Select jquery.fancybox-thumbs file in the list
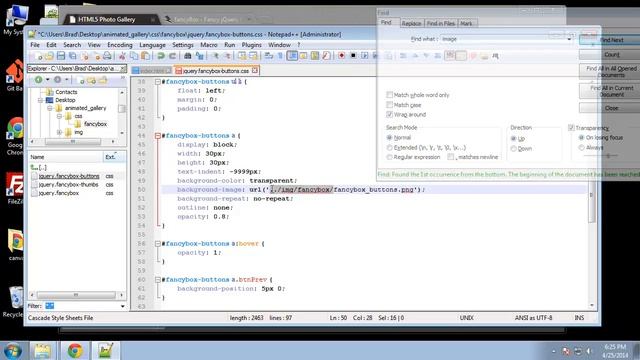This screenshot has width=640, height=360. tap(69, 184)
